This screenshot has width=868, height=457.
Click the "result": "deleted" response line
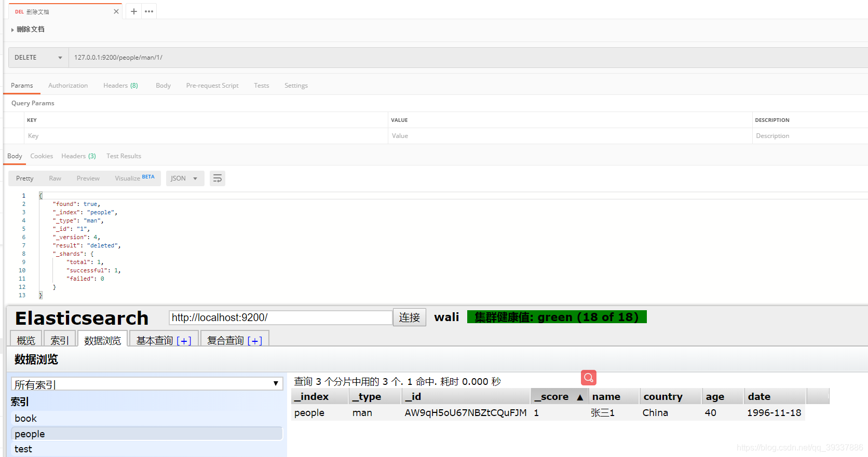point(87,245)
